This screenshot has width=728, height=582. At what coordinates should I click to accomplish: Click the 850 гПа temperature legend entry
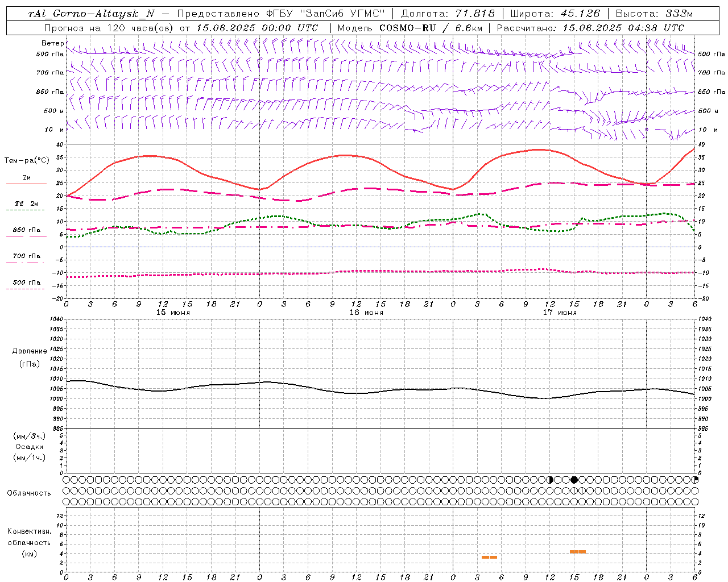click(x=26, y=230)
